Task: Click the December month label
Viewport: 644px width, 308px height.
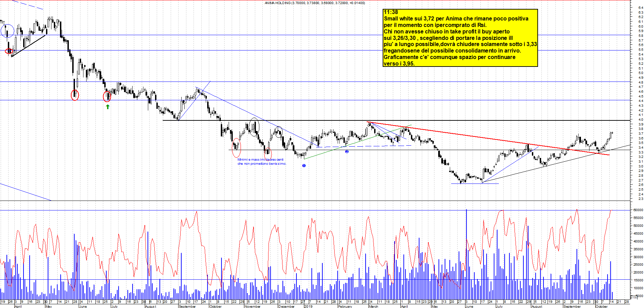Action: tap(286, 306)
